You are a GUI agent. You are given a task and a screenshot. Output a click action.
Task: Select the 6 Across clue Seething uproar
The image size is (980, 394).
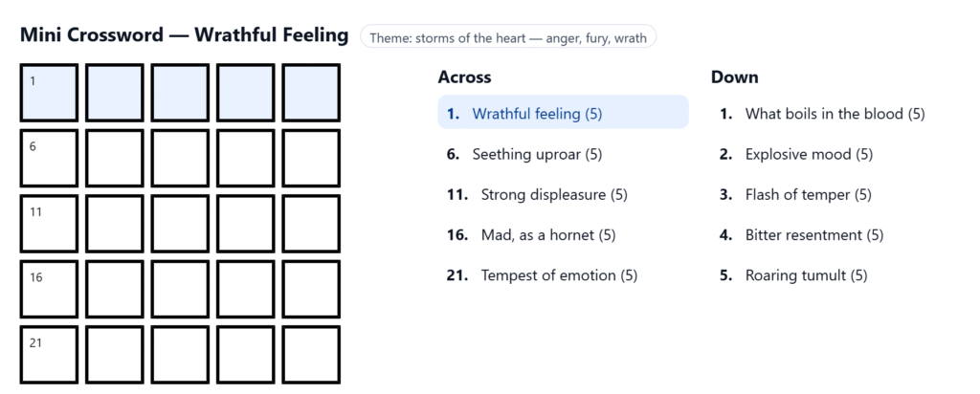pos(563,154)
